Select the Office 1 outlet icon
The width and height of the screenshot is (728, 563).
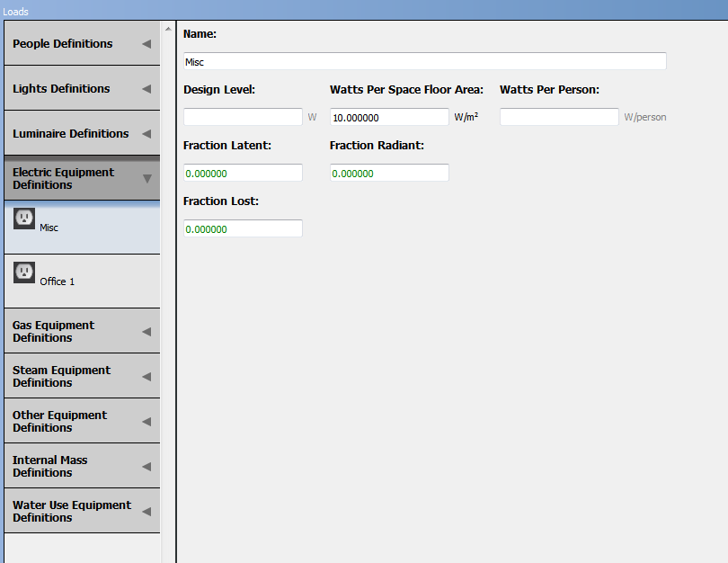24,273
